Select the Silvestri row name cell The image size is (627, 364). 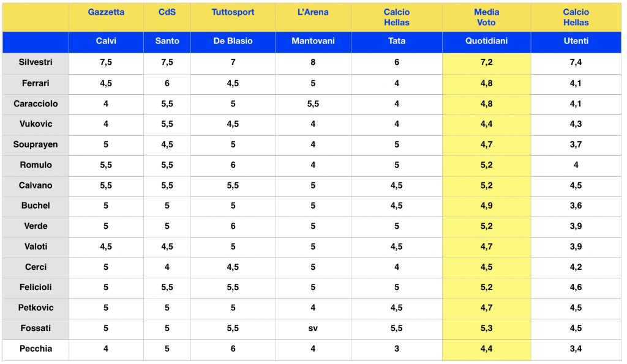click(x=36, y=62)
